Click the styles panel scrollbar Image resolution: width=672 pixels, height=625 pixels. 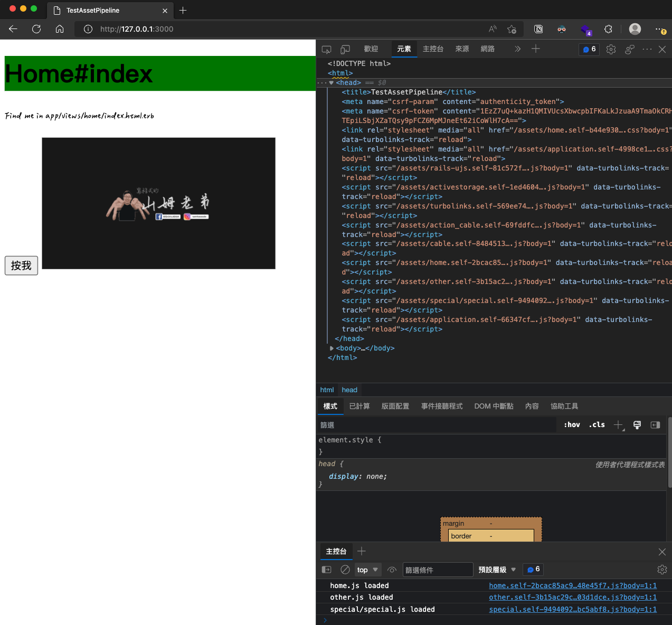669,453
